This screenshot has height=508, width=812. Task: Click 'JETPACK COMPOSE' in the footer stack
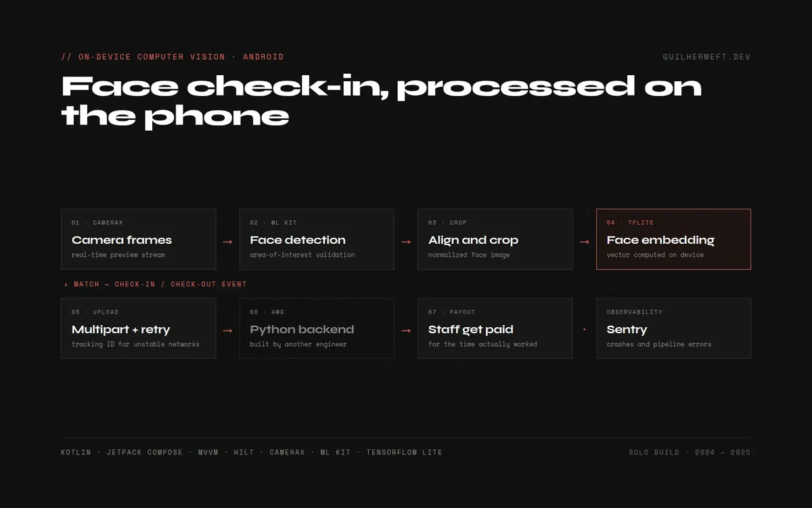(145, 452)
